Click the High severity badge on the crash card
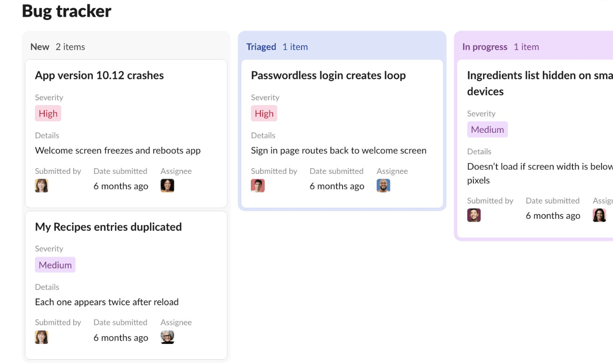This screenshot has width=613, height=364. tap(48, 113)
